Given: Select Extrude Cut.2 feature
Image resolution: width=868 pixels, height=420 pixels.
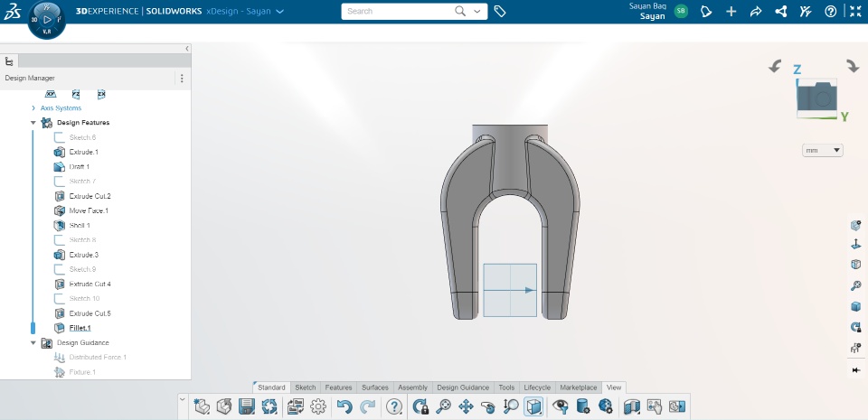Looking at the screenshot, I should point(90,196).
